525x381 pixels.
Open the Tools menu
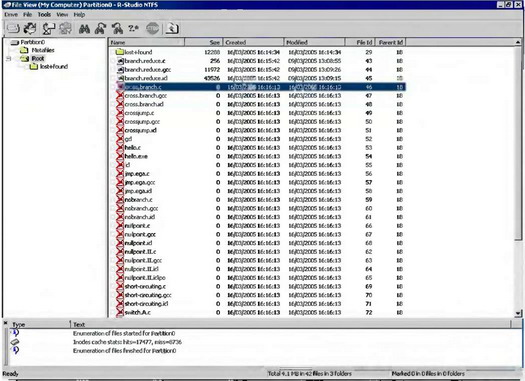pyautogui.click(x=44, y=15)
